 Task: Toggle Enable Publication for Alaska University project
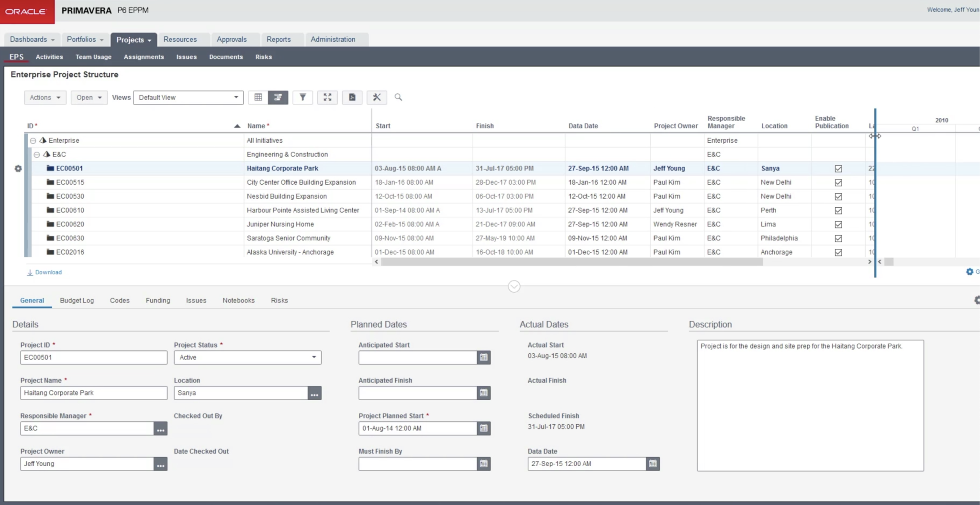click(x=838, y=252)
